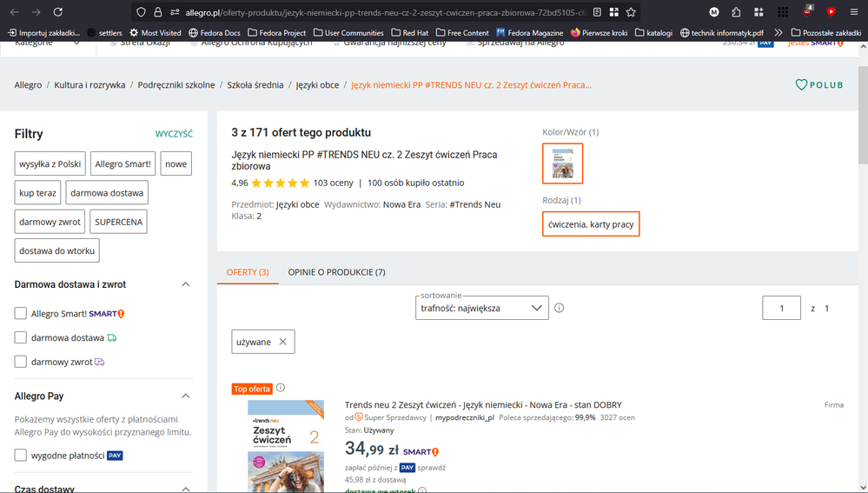Apply the wysyłka z Polski filter
Image resolution: width=868 pixels, height=493 pixels.
[x=50, y=163]
